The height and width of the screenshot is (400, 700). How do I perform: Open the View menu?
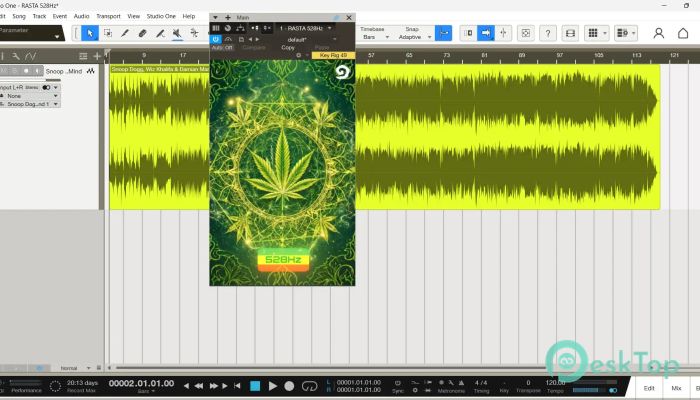click(133, 16)
